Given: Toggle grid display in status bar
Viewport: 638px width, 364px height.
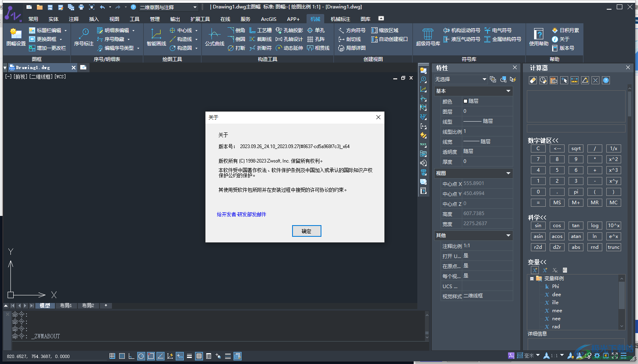Looking at the screenshot, I should [122, 356].
